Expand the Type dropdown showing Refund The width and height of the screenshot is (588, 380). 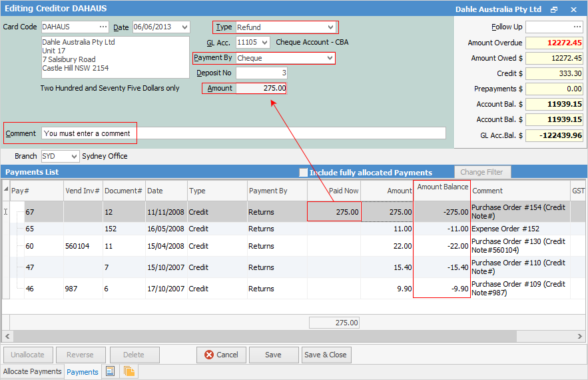click(331, 27)
